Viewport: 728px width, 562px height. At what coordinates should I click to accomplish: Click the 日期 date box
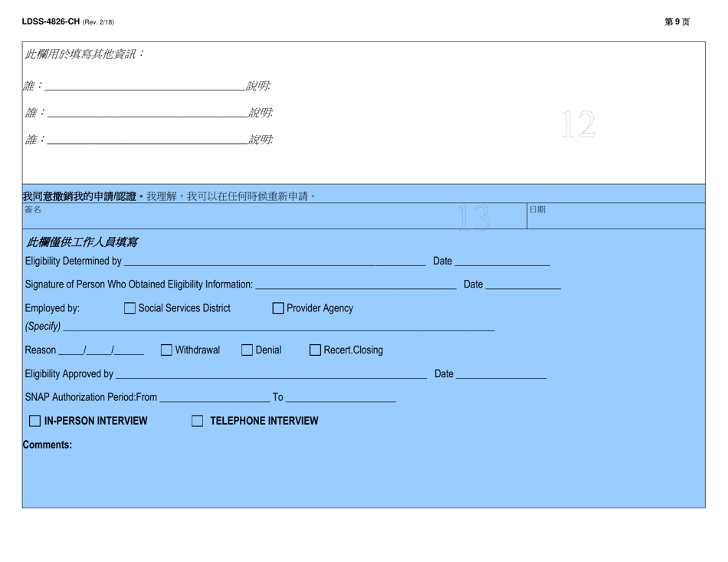613,219
